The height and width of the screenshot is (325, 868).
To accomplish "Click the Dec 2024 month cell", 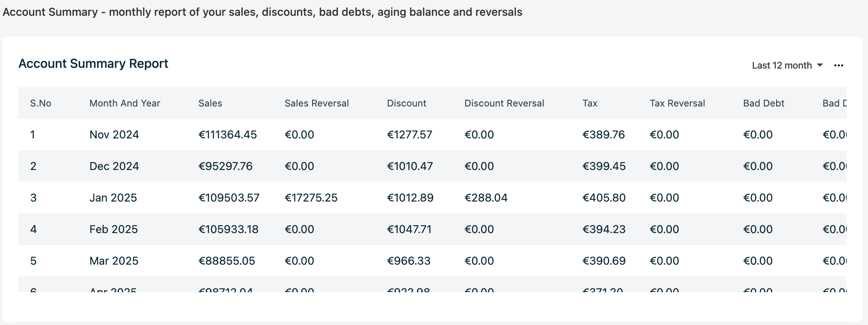I will [114, 166].
